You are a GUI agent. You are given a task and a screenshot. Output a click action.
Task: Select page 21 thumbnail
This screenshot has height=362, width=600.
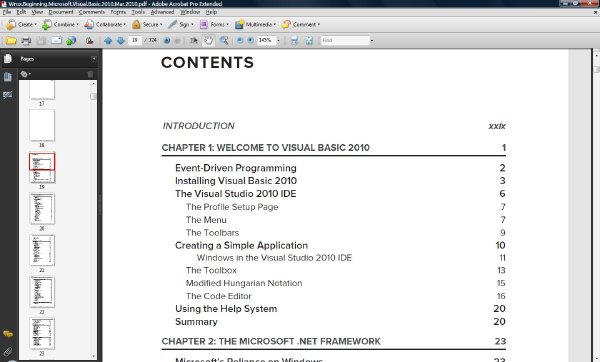tap(42, 250)
